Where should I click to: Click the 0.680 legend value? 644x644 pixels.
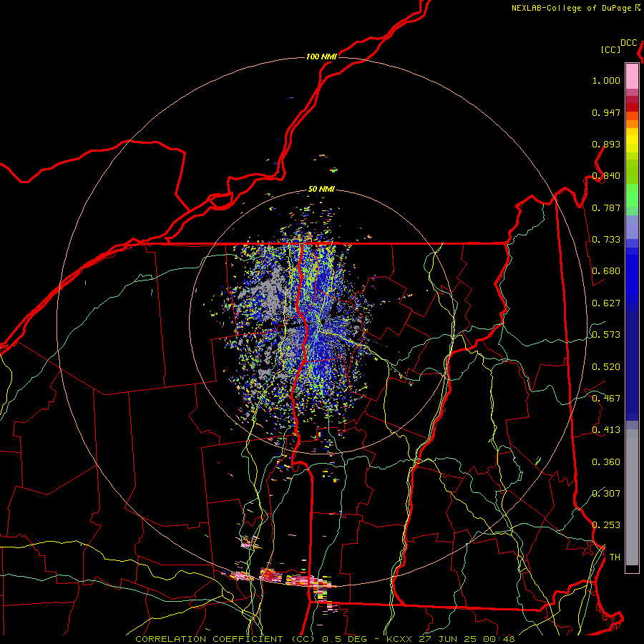coord(606,271)
